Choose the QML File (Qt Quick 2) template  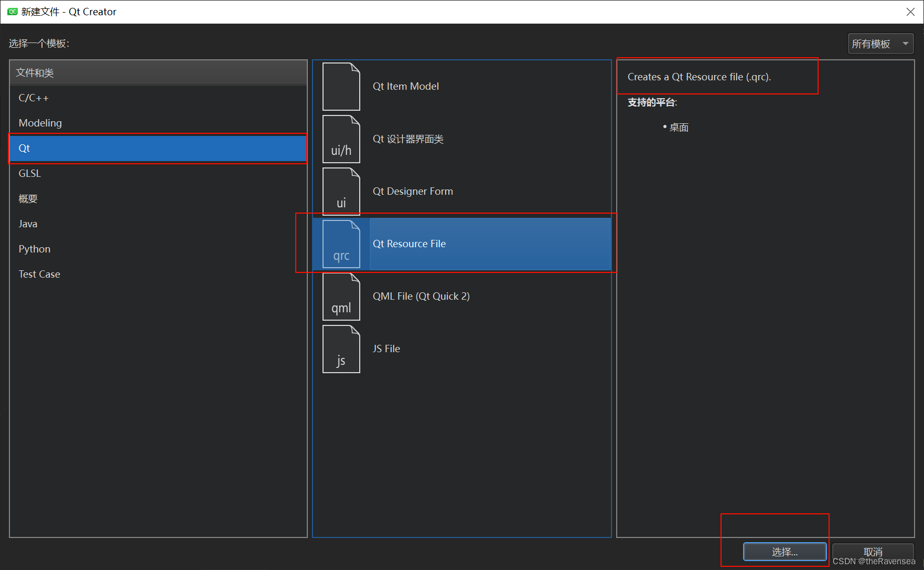(462, 297)
